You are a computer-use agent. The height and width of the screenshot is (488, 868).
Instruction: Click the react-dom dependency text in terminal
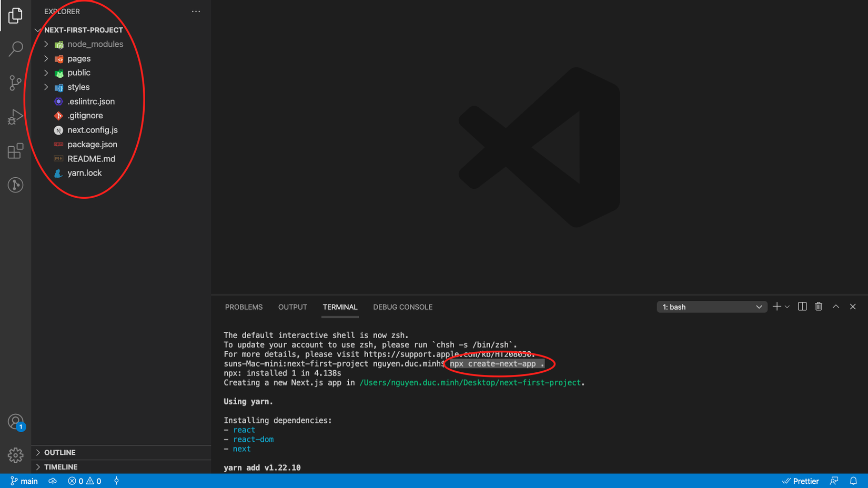pos(254,440)
